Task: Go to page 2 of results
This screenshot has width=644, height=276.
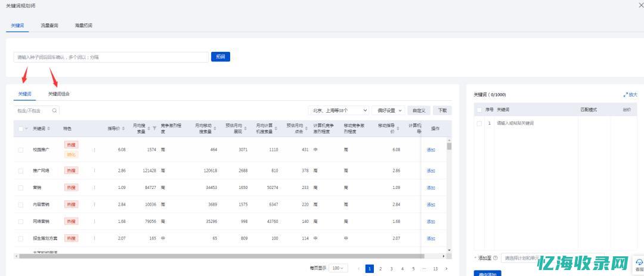Action: pos(380,269)
